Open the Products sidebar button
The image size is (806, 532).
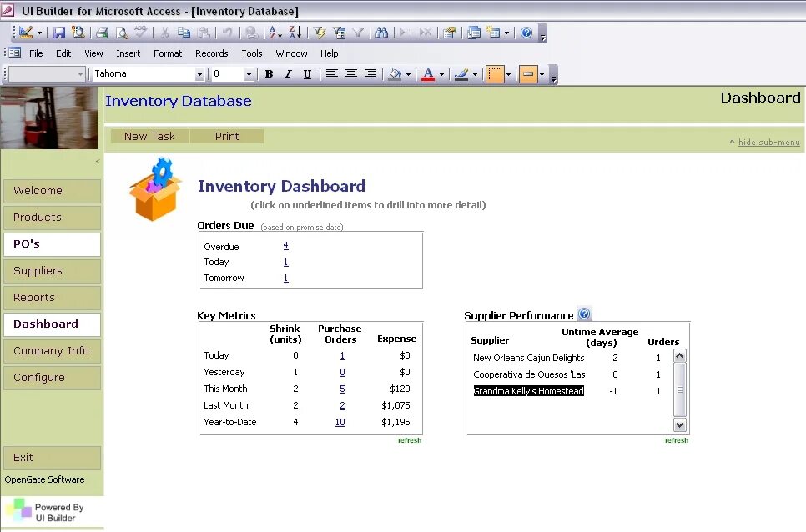click(52, 217)
